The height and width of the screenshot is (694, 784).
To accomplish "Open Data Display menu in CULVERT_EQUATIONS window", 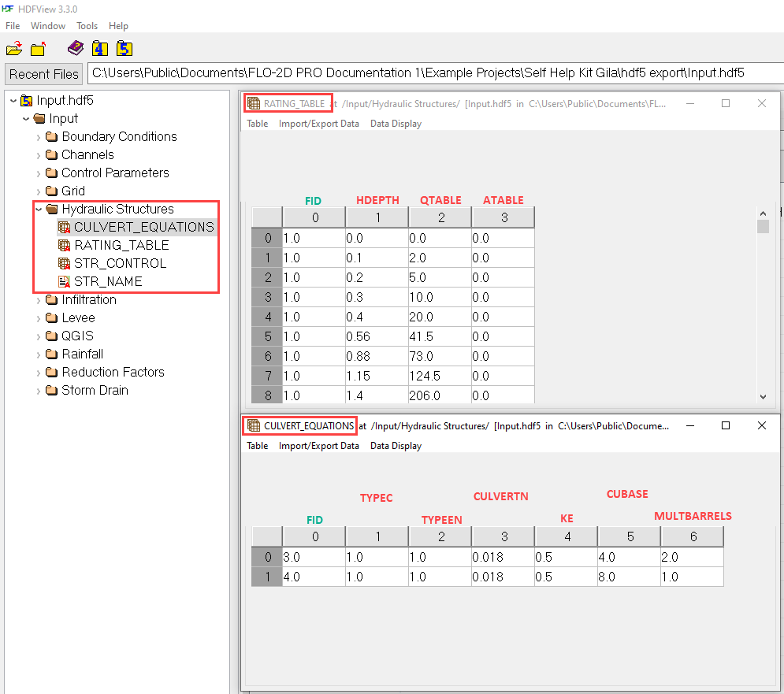I will pos(396,446).
